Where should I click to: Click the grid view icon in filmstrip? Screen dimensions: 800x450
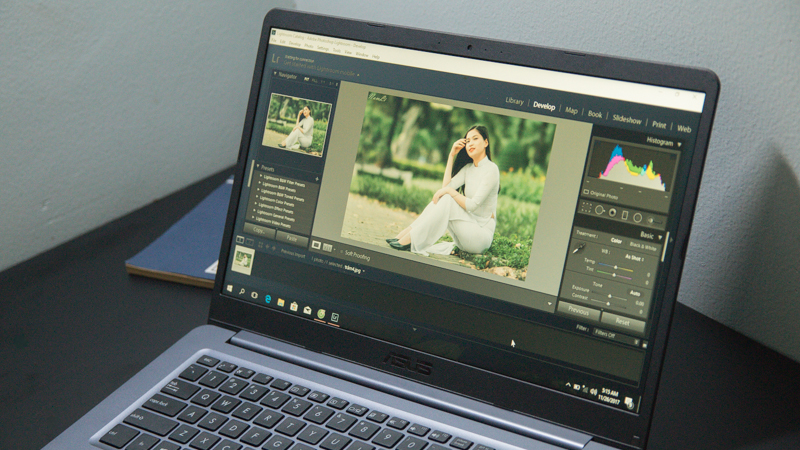click(260, 245)
